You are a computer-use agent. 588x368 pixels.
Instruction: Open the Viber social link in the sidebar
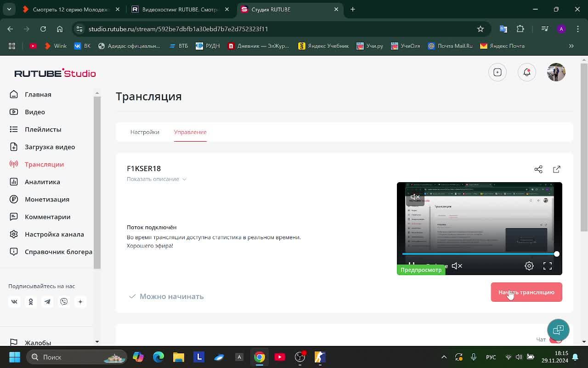[x=64, y=302]
